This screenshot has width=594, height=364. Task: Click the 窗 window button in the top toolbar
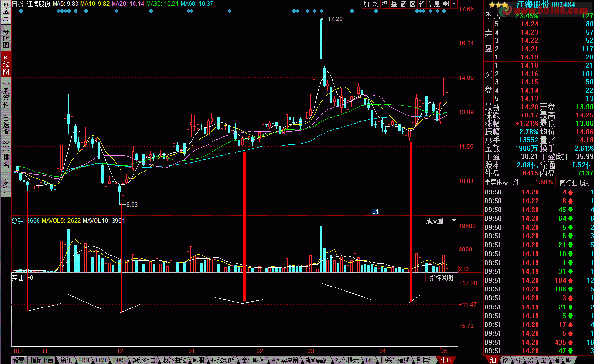403,4
